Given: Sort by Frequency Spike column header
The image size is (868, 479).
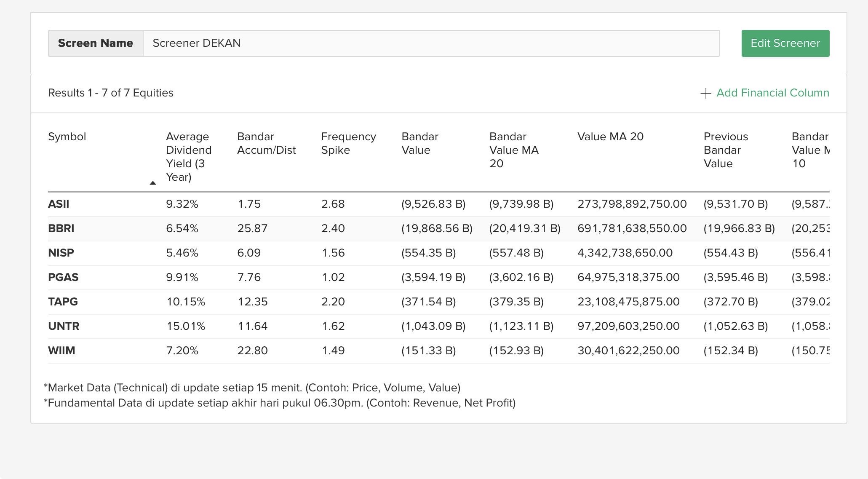Looking at the screenshot, I should tap(348, 143).
